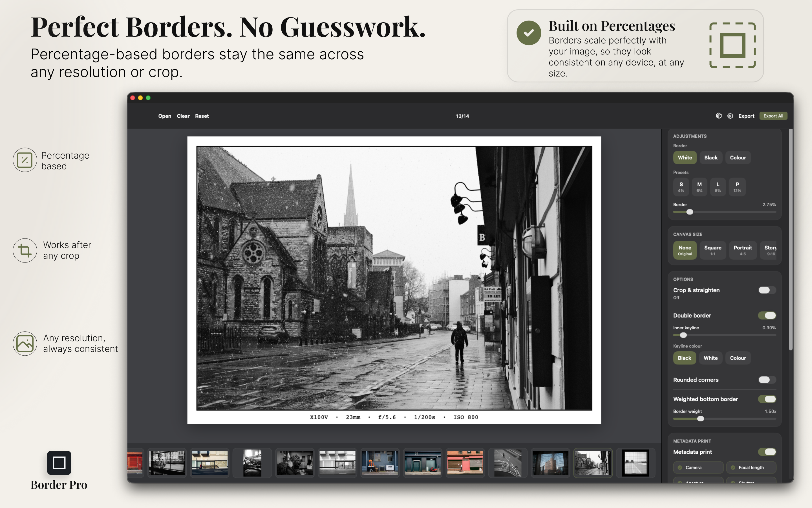Viewport: 812px width, 508px height.
Task: Select the aerial road markings thumbnail
Action: pos(508,463)
